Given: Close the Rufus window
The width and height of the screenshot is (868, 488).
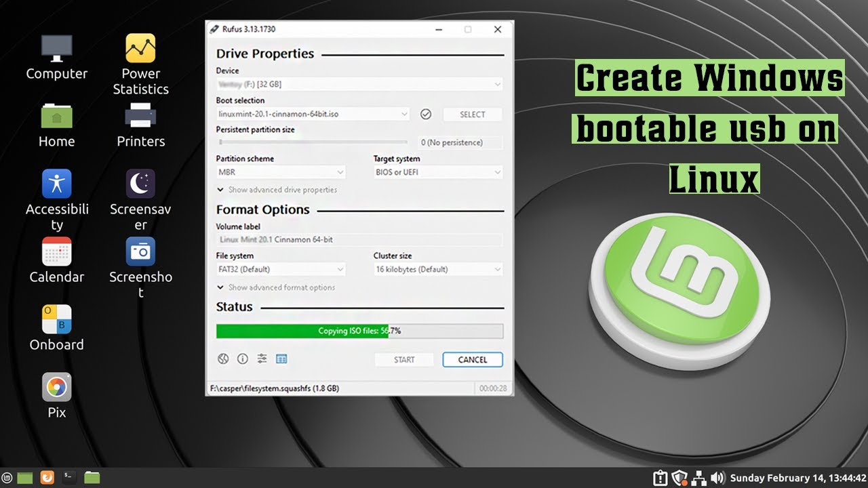Looking at the screenshot, I should tap(498, 29).
